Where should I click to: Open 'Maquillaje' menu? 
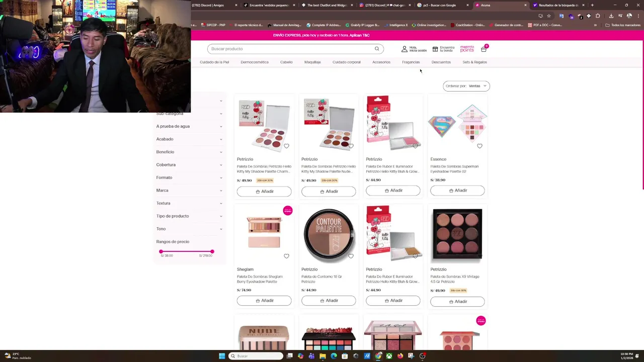(312, 62)
